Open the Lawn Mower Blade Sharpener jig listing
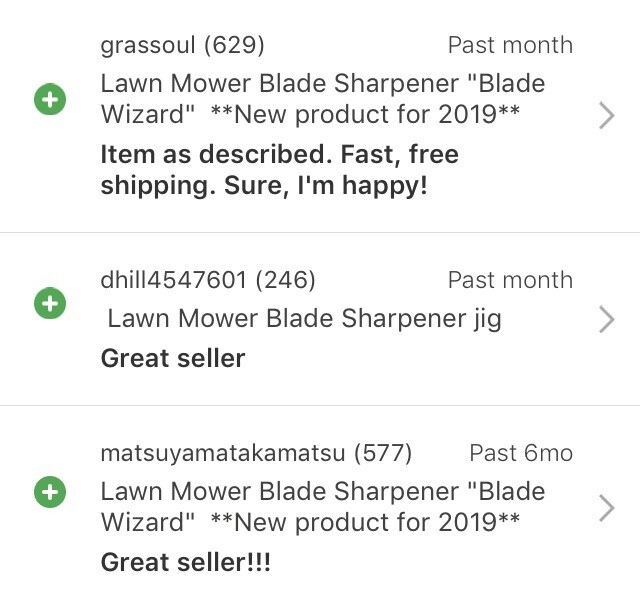This screenshot has height=606, width=640. pyautogui.click(x=304, y=319)
